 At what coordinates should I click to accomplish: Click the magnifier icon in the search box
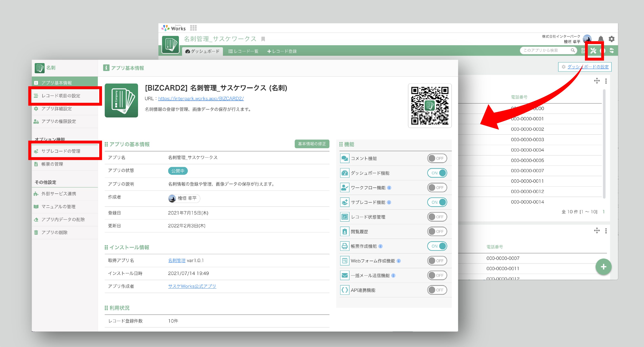[x=573, y=50]
